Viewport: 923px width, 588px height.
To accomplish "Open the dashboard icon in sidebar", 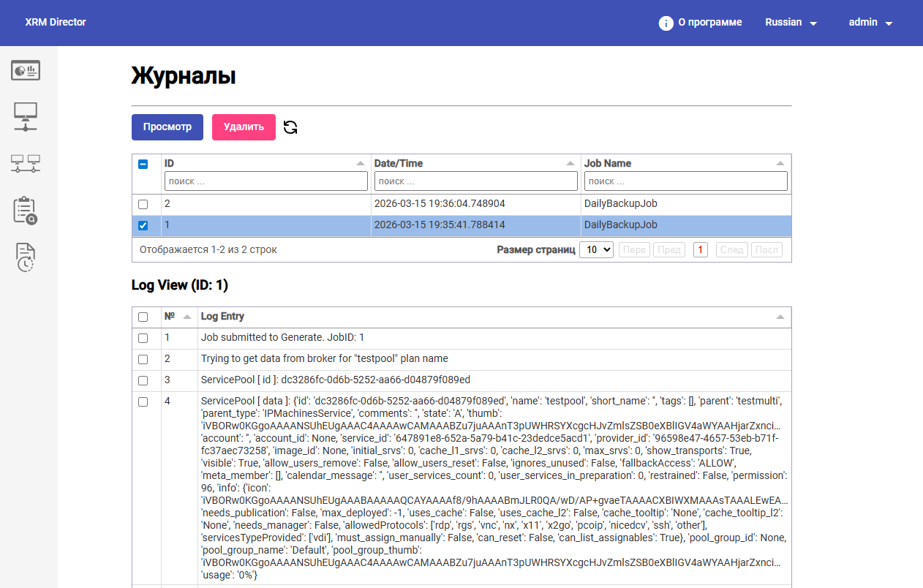I will pos(26,70).
